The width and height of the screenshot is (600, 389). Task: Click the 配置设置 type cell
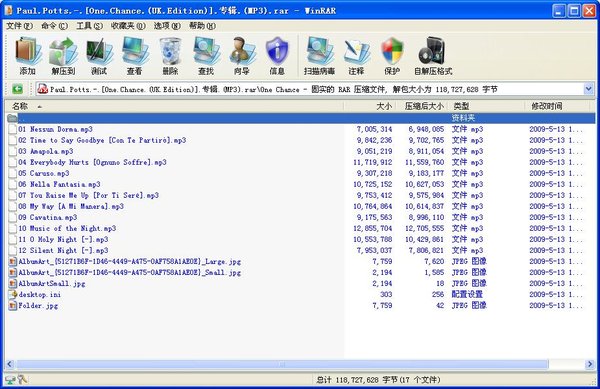(467, 295)
